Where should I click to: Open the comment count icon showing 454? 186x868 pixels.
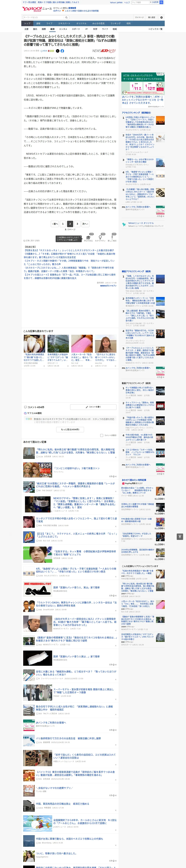pos(44,51)
